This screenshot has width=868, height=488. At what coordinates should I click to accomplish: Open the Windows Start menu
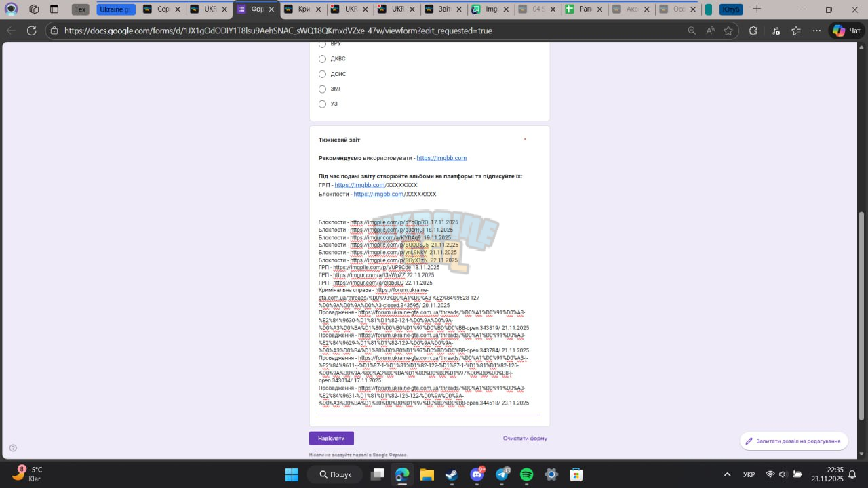pos(292,474)
